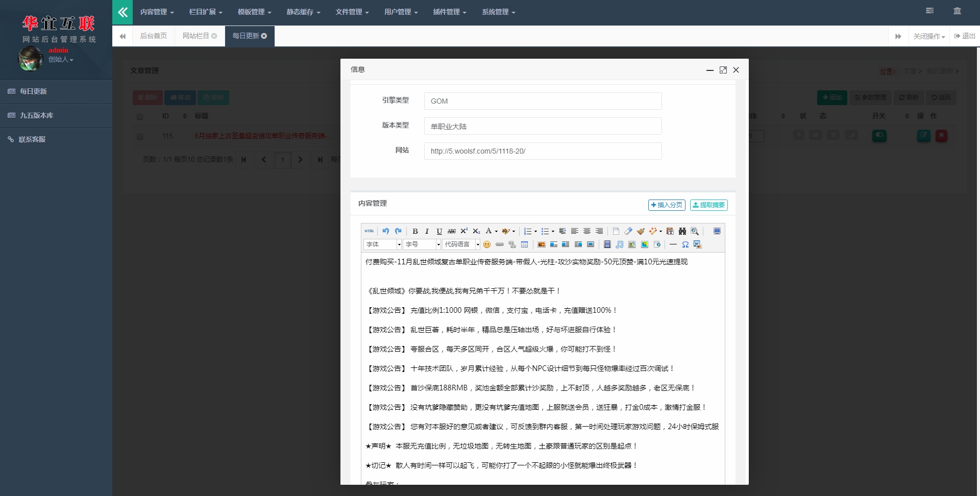Open 关闭操作 dropdown
980x496 pixels.
pos(929,36)
